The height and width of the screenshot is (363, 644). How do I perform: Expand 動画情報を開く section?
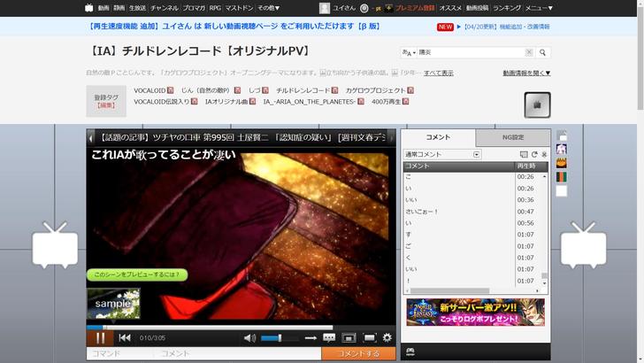526,73
